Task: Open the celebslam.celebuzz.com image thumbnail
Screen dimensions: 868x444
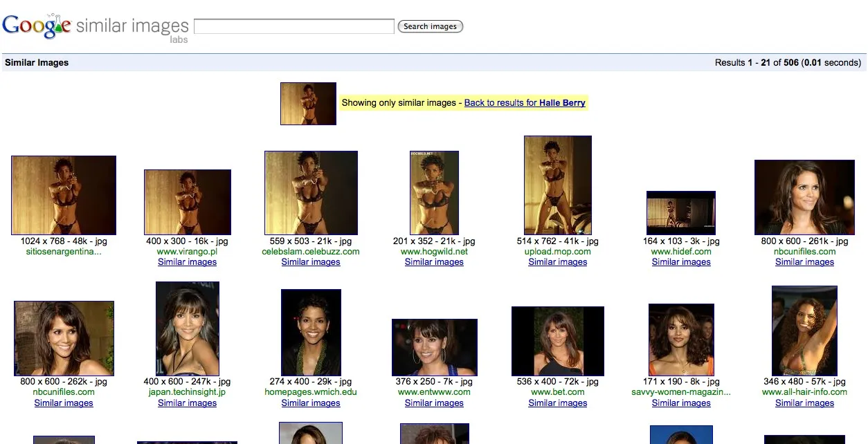Action: point(311,193)
